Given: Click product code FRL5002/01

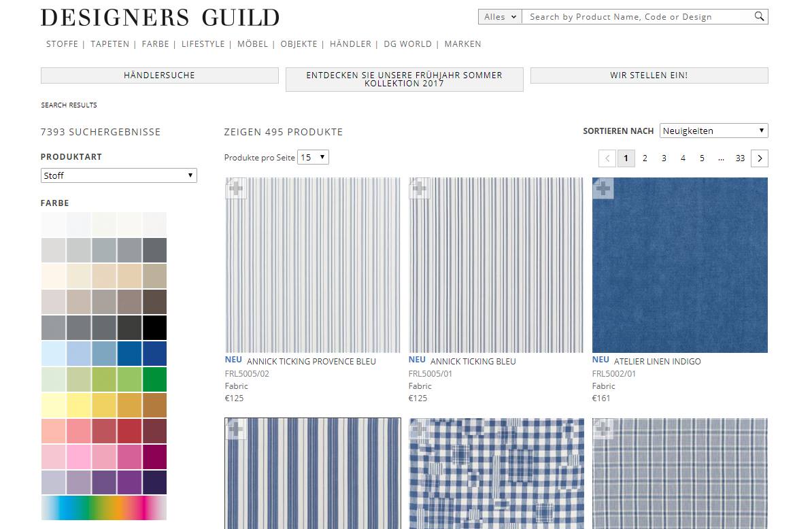Looking at the screenshot, I should 614,374.
